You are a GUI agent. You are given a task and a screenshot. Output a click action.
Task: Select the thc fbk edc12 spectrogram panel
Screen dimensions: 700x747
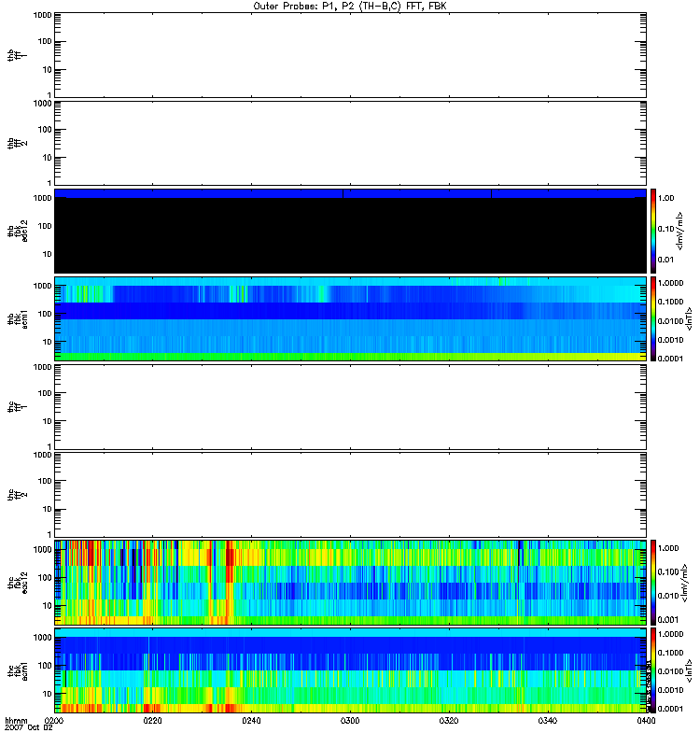(x=350, y=583)
